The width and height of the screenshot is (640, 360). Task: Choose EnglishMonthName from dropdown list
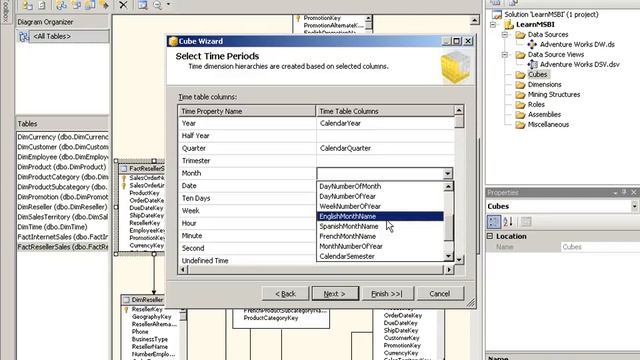coord(380,216)
